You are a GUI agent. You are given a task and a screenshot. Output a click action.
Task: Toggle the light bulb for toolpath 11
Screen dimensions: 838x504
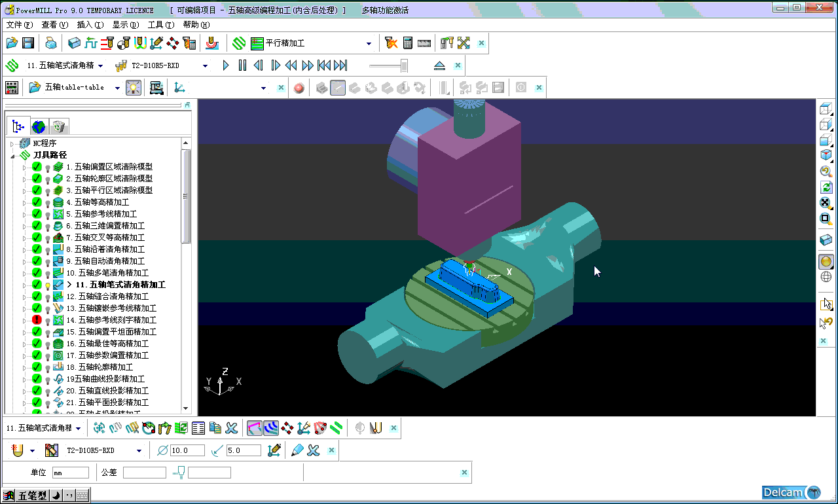pyautogui.click(x=48, y=285)
